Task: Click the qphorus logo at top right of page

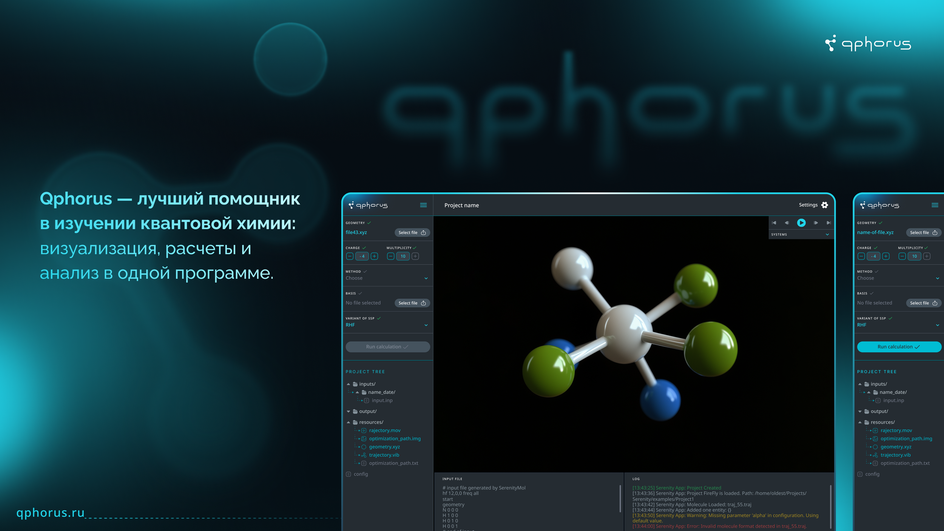Action: point(868,43)
